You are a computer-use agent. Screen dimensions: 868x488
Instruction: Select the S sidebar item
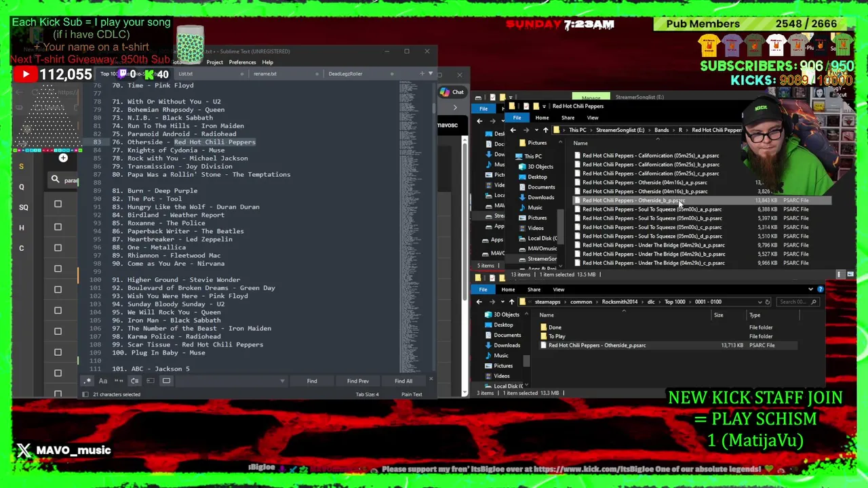point(21,167)
